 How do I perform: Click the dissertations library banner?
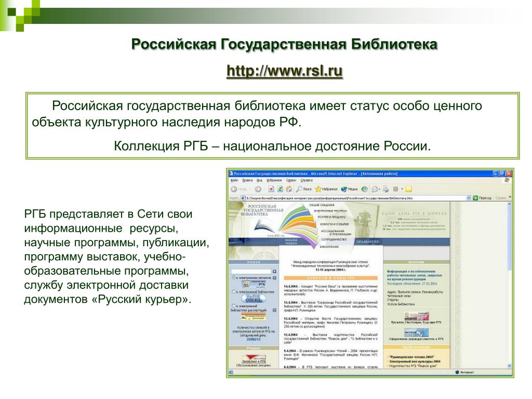pyautogui.click(x=254, y=316)
